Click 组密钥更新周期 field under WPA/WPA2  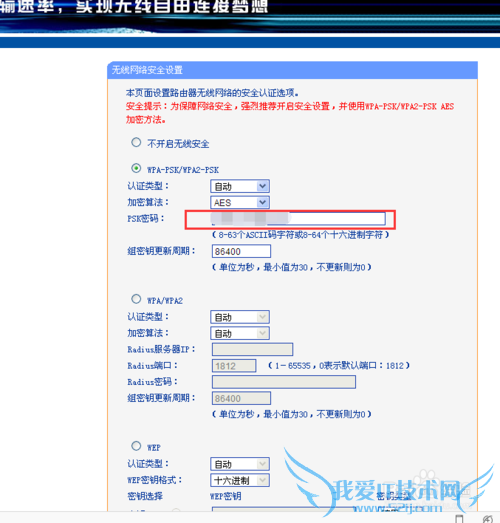[x=241, y=398]
